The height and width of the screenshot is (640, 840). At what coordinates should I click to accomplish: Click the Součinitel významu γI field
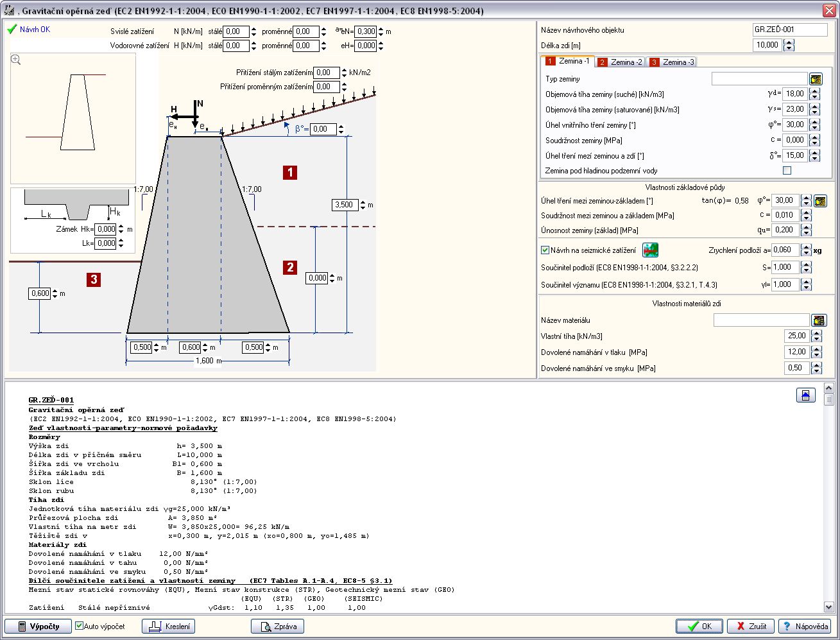pyautogui.click(x=785, y=284)
